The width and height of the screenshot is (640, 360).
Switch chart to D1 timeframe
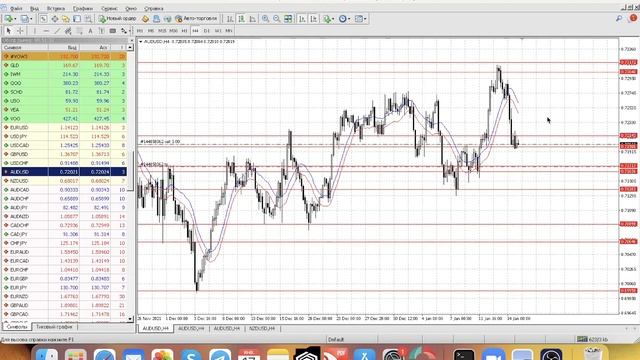[206, 31]
